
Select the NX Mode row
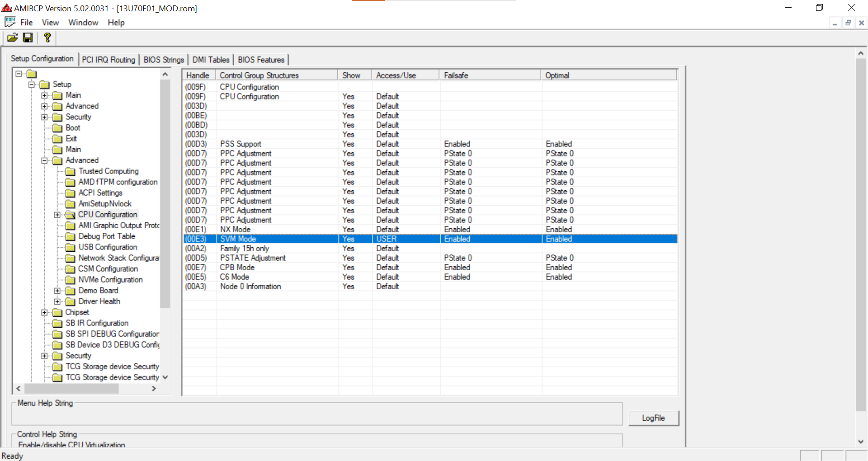430,230
